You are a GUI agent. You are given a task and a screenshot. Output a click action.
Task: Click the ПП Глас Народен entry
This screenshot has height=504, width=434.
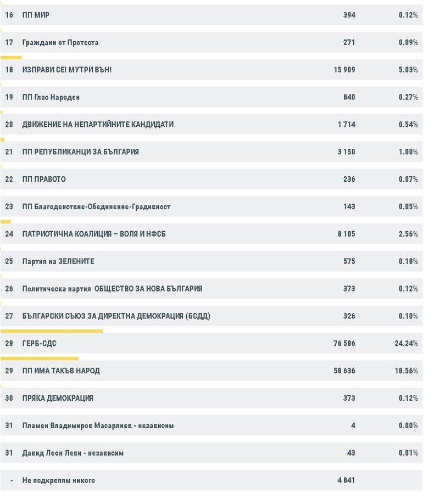coord(51,98)
